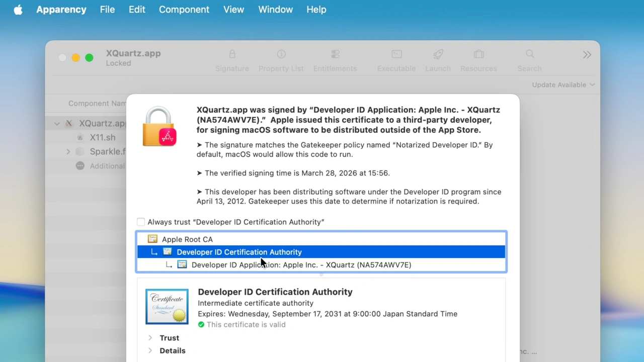Viewport: 644px width, 362px height.
Task: Open the Update Available dropdown
Action: pyautogui.click(x=563, y=84)
